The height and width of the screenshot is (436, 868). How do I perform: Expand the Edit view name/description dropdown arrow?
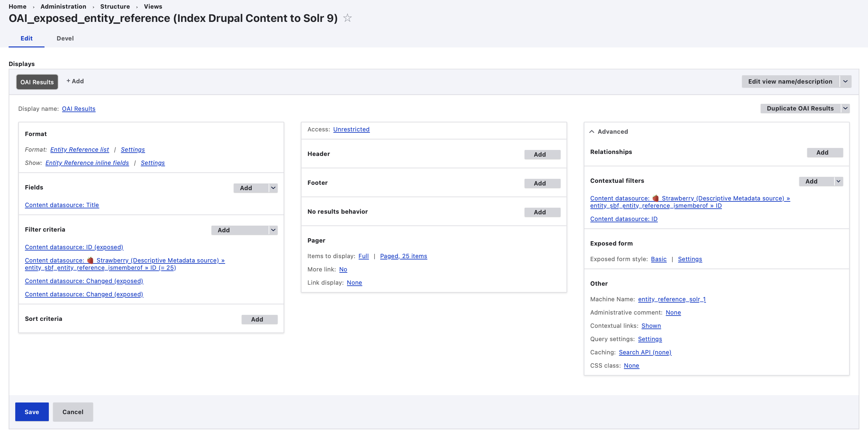845,82
